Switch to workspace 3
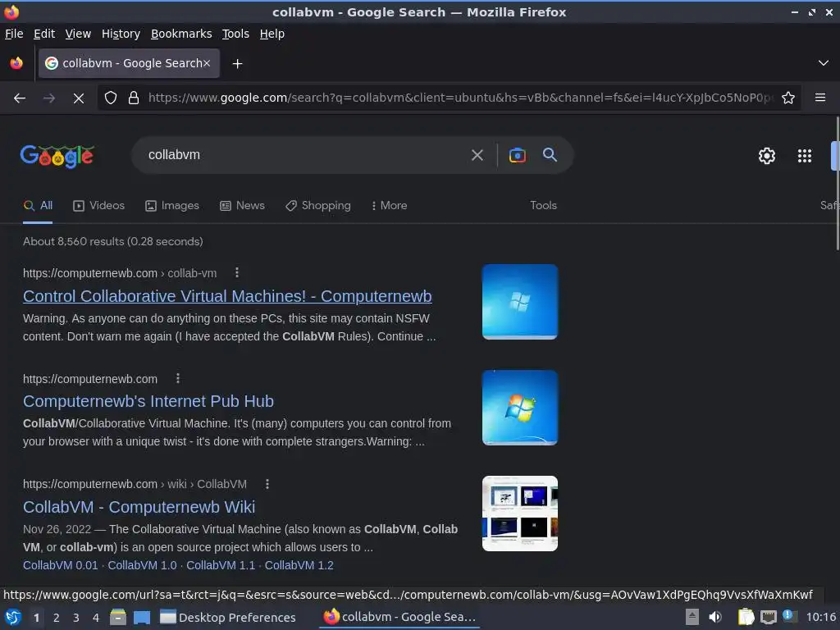The image size is (840, 630). 76,618
